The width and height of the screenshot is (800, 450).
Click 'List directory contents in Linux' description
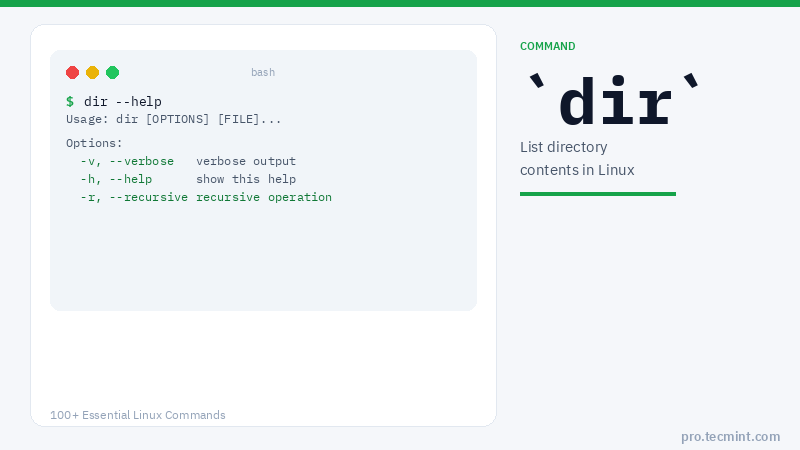(577, 159)
